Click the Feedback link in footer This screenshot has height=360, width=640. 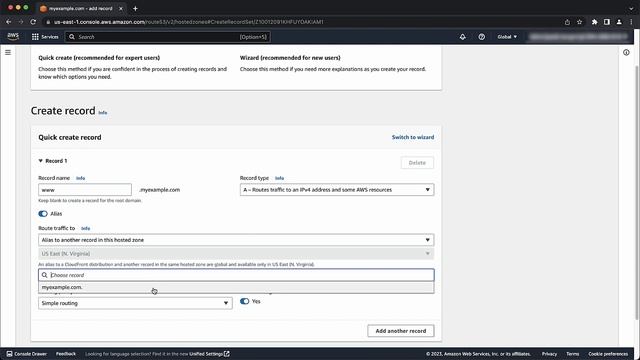coord(66,354)
